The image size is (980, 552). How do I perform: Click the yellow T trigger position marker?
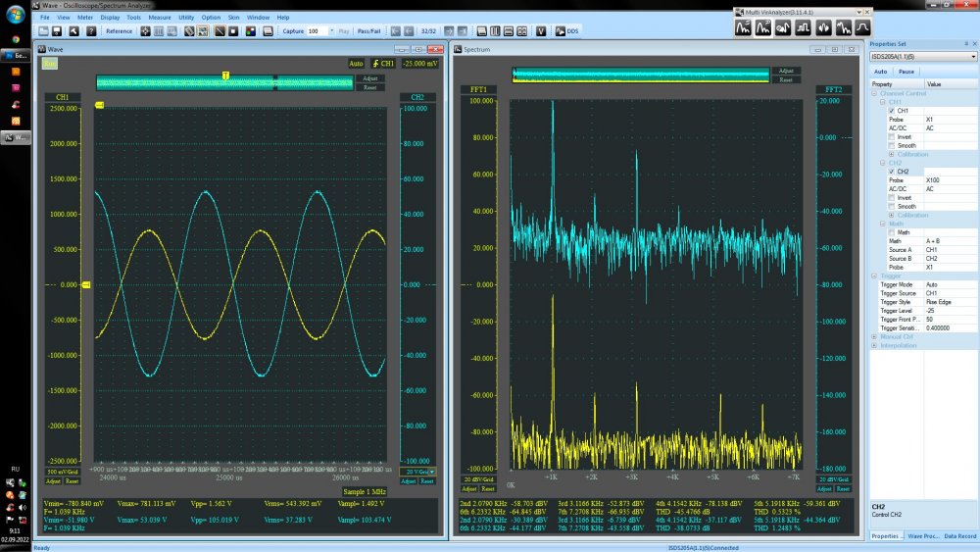(x=226, y=75)
